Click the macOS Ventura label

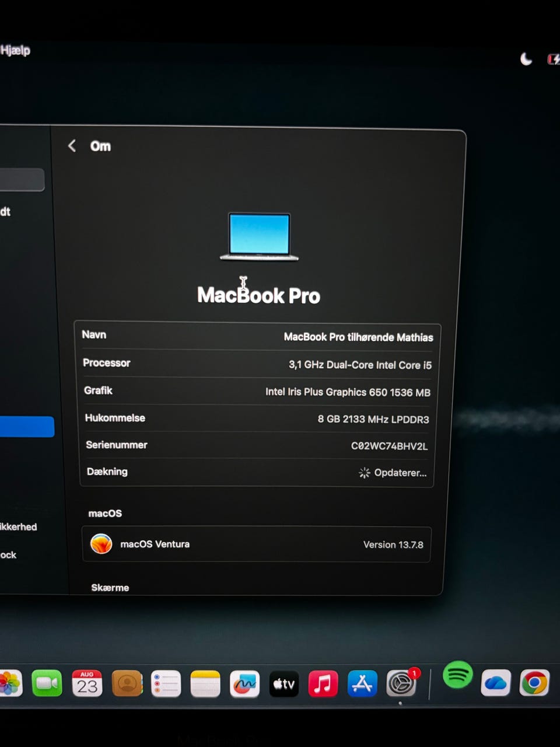pos(155,544)
